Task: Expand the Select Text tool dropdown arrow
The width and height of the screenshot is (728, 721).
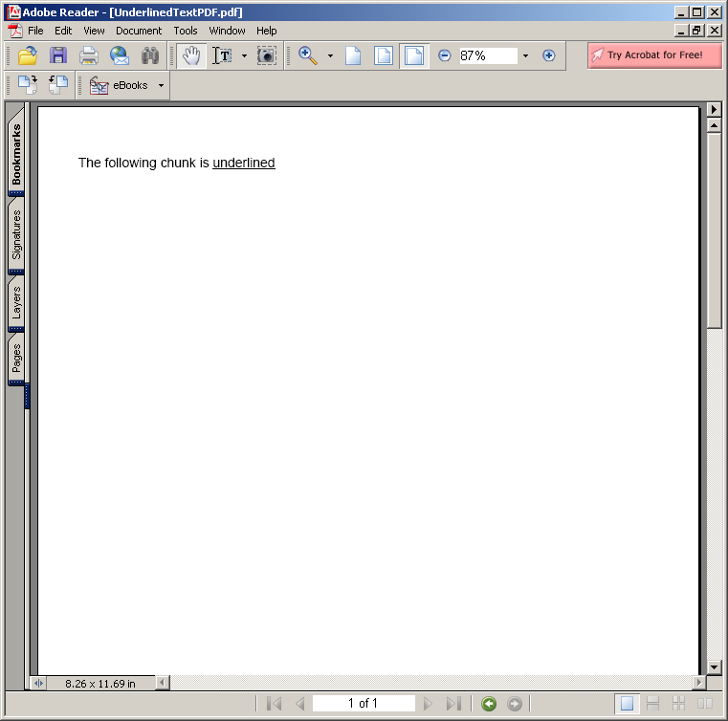Action: [244, 56]
